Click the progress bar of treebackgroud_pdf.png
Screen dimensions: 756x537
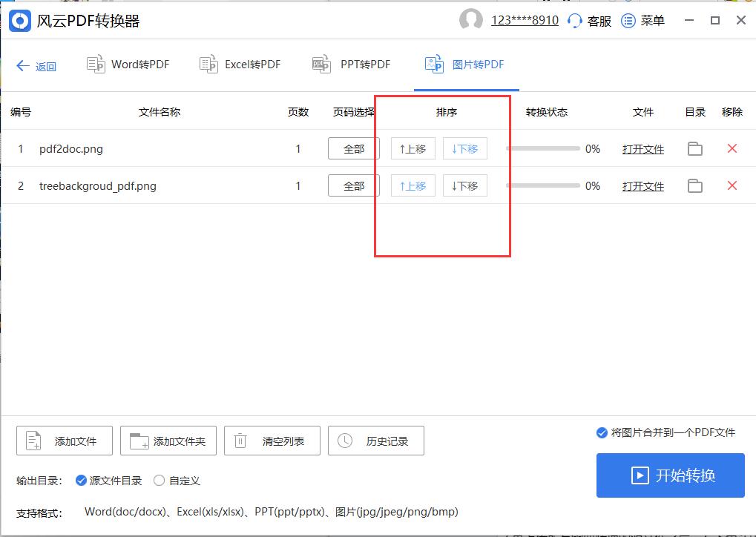pyautogui.click(x=542, y=185)
